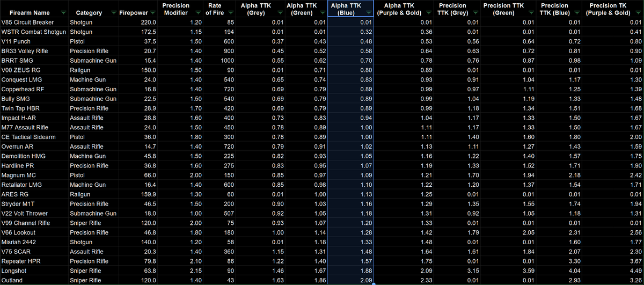Click the Rate of Fire value 507

pyautogui.click(x=229, y=213)
